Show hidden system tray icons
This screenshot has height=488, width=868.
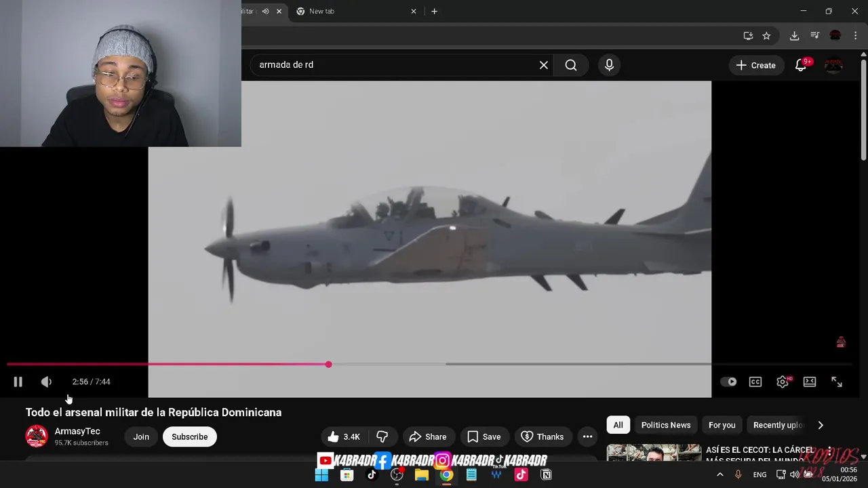coord(720,474)
